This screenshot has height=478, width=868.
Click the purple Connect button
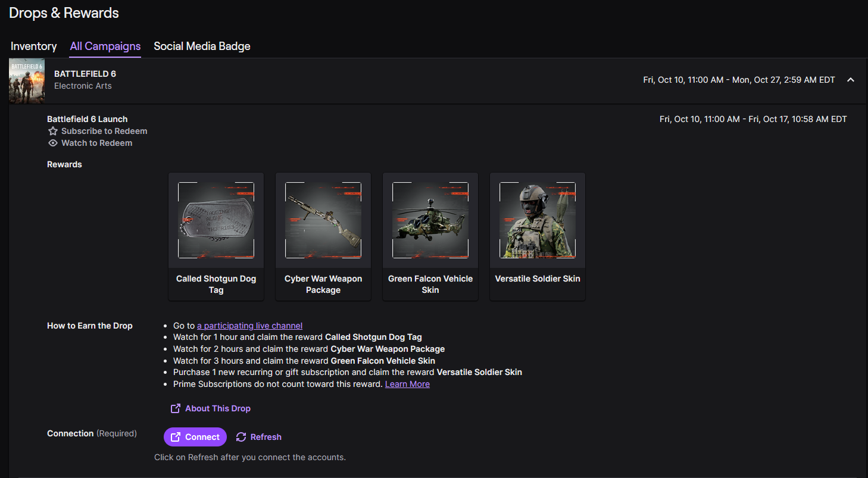[195, 437]
